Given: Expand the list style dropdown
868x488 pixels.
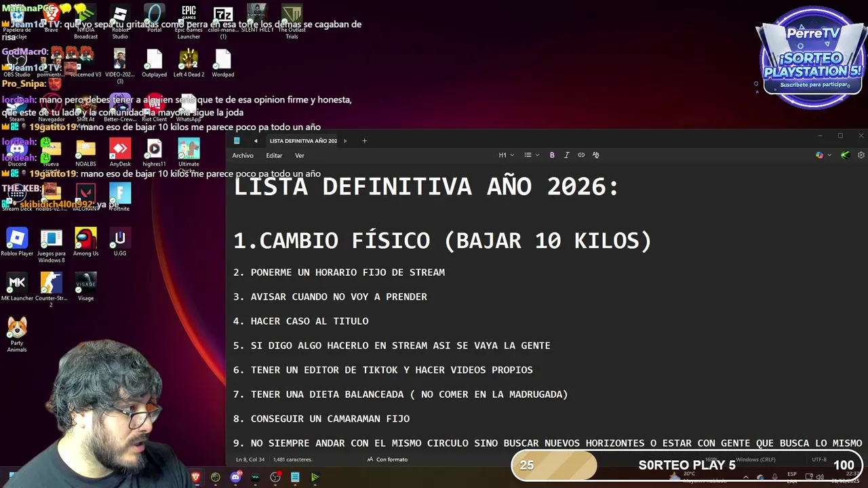Looking at the screenshot, I should 532,155.
